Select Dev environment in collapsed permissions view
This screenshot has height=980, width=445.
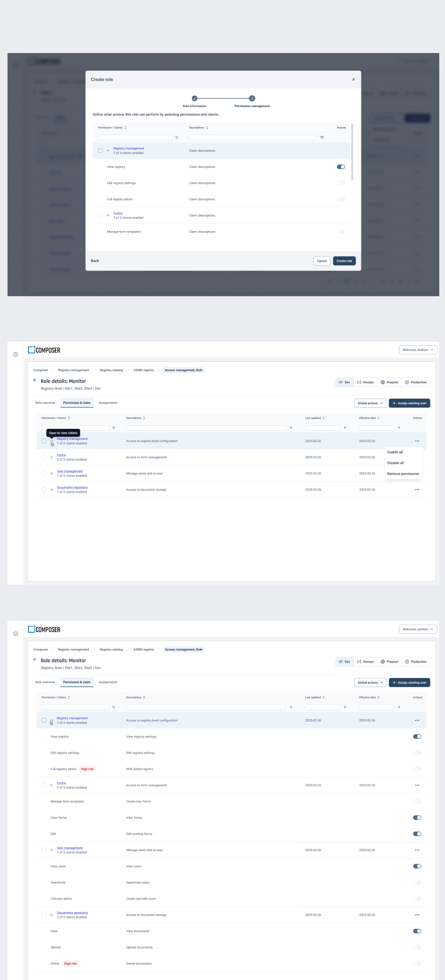344,382
